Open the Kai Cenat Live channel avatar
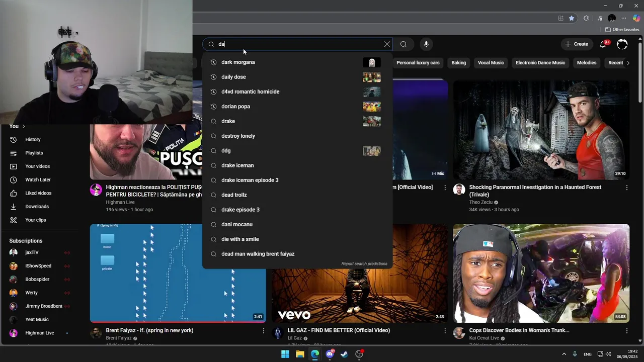Viewport: 644px width, 362px height. pyautogui.click(x=459, y=333)
